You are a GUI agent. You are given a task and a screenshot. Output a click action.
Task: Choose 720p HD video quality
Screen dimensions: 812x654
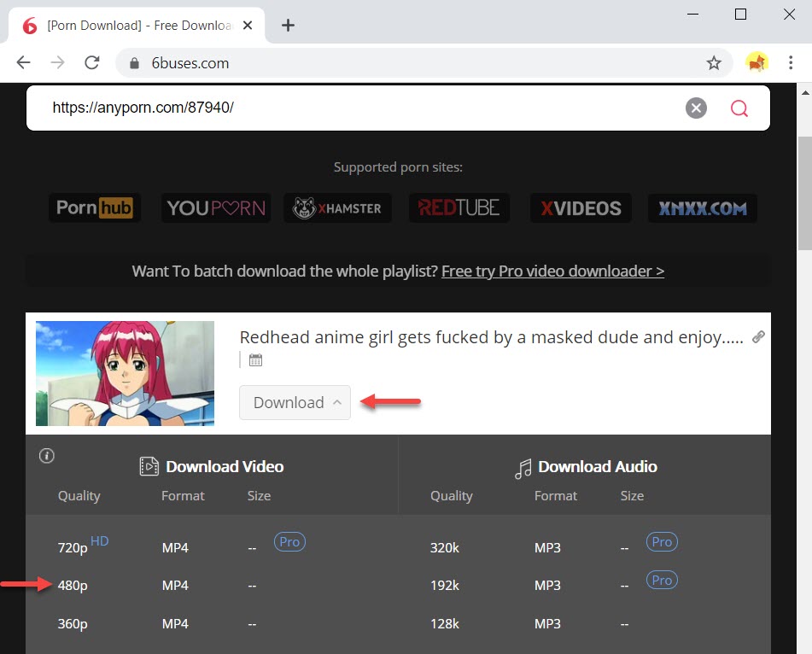(73, 548)
